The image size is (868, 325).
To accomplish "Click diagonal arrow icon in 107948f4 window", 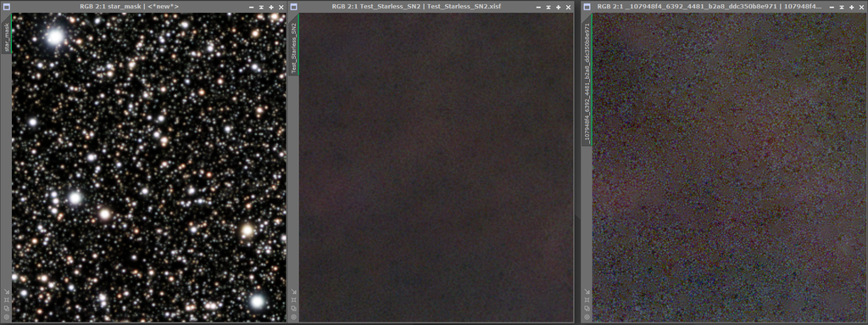I will [587, 291].
